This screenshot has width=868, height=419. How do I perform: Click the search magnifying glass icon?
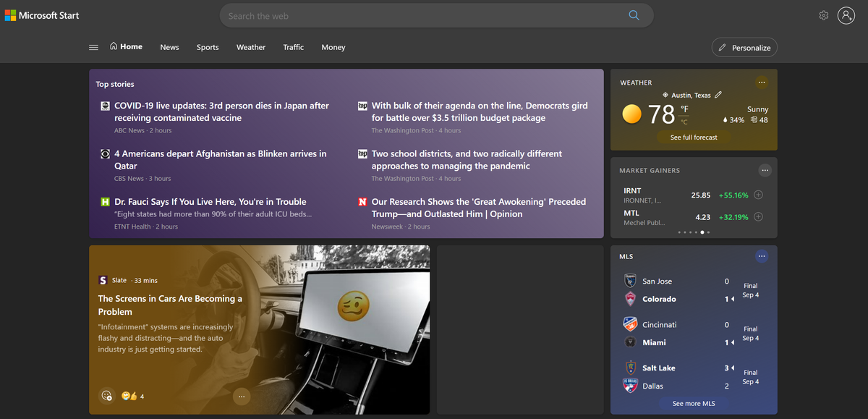634,14
